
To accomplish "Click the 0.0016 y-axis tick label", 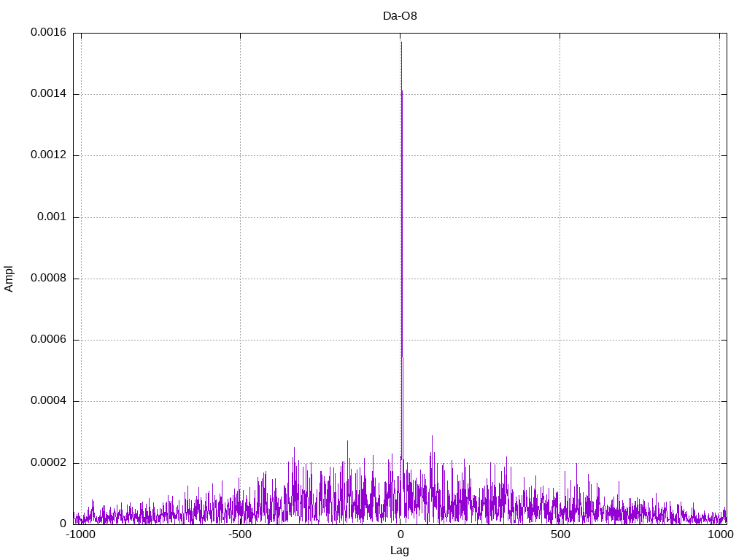I will (x=48, y=33).
